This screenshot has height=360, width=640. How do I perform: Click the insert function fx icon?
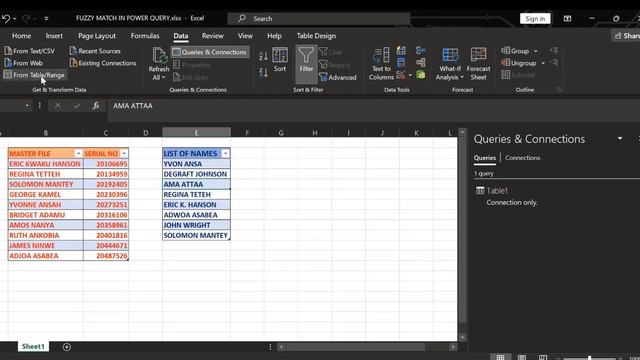[x=96, y=106]
